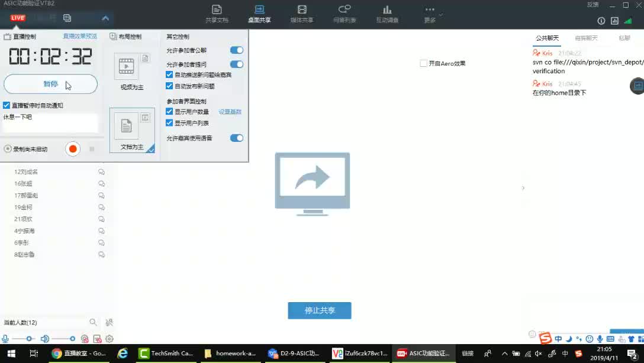Click the LIVE status badge

click(x=18, y=18)
